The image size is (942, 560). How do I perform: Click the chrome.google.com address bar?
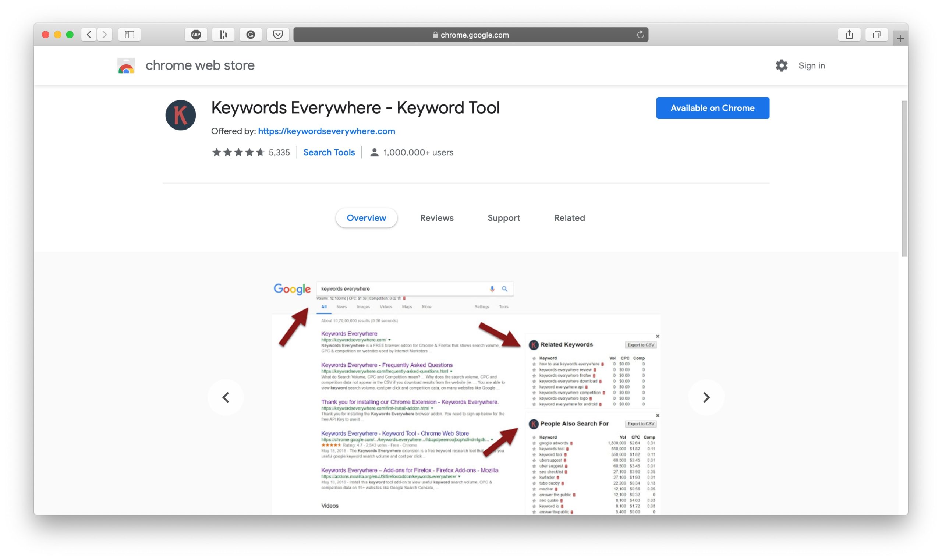(x=471, y=35)
